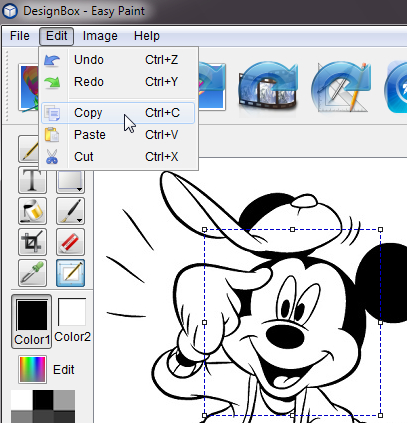This screenshot has width=407, height=423.
Task: Select the Text tool
Action: pyautogui.click(x=32, y=180)
